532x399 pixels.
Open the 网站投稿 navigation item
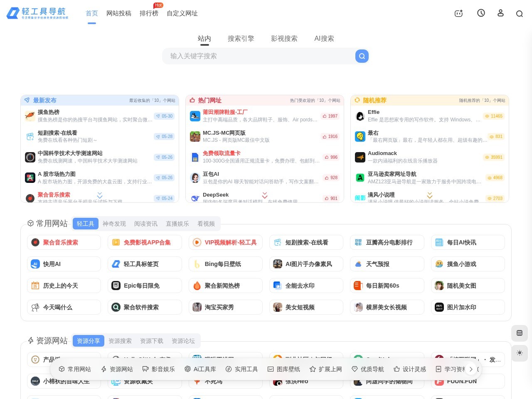pyautogui.click(x=119, y=13)
